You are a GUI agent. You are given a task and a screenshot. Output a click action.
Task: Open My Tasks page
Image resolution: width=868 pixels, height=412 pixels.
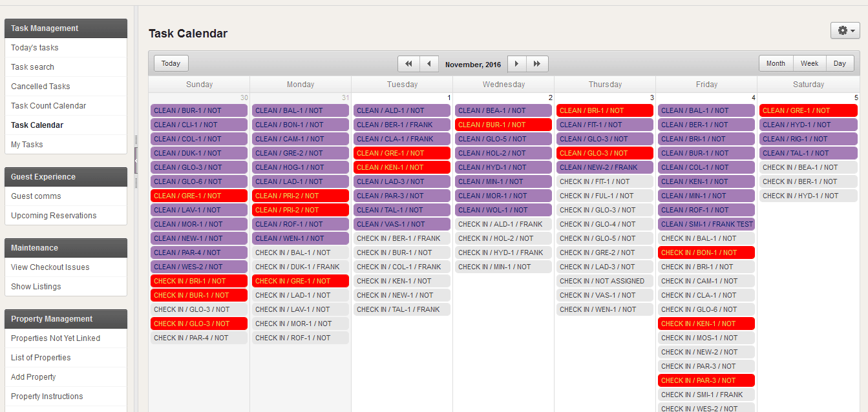[x=27, y=145]
